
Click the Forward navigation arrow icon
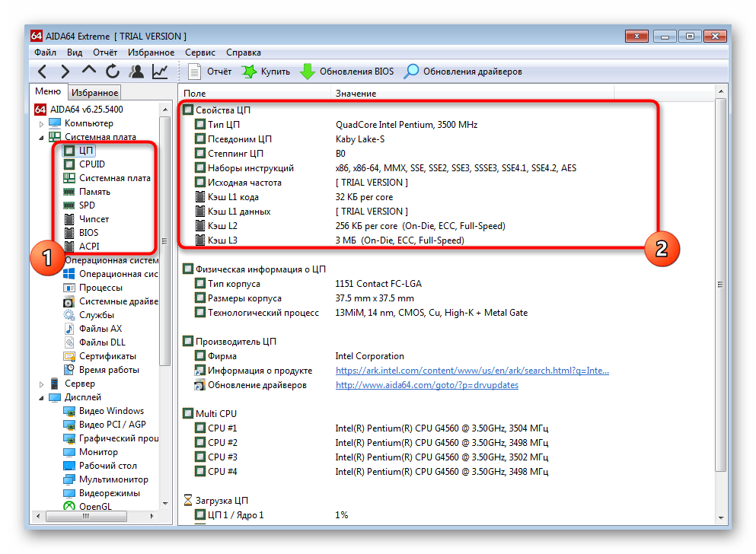(x=65, y=72)
